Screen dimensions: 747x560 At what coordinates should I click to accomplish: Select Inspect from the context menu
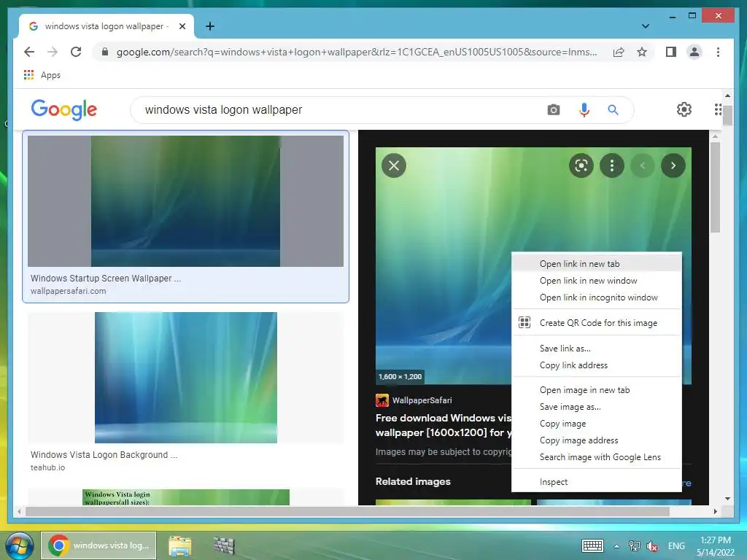(x=597, y=482)
